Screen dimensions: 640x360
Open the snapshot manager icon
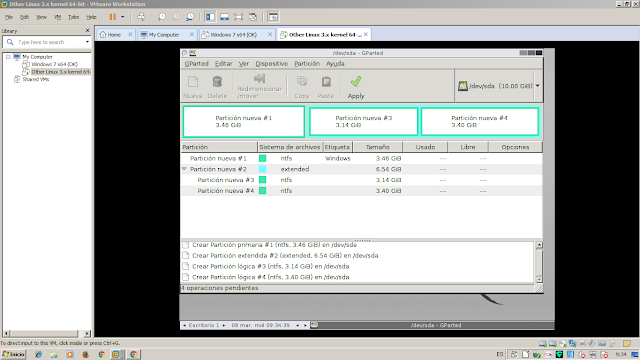(190, 17)
